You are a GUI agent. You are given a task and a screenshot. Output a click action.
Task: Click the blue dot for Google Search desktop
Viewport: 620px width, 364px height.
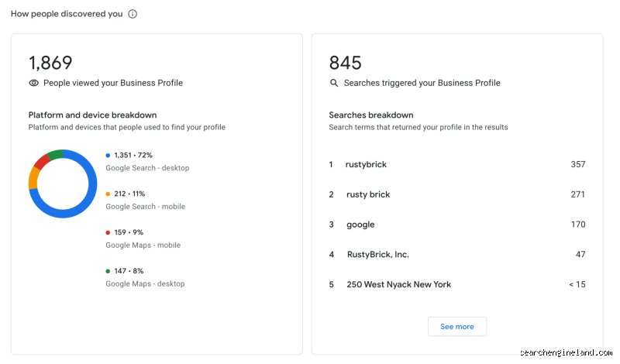pos(108,156)
